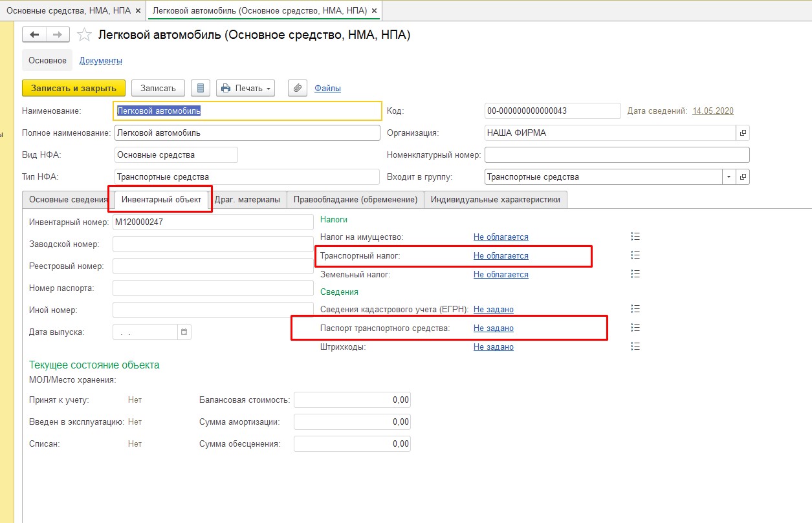Open history list for Паспорт транспортного средства
The width and height of the screenshot is (812, 523).
click(x=635, y=328)
